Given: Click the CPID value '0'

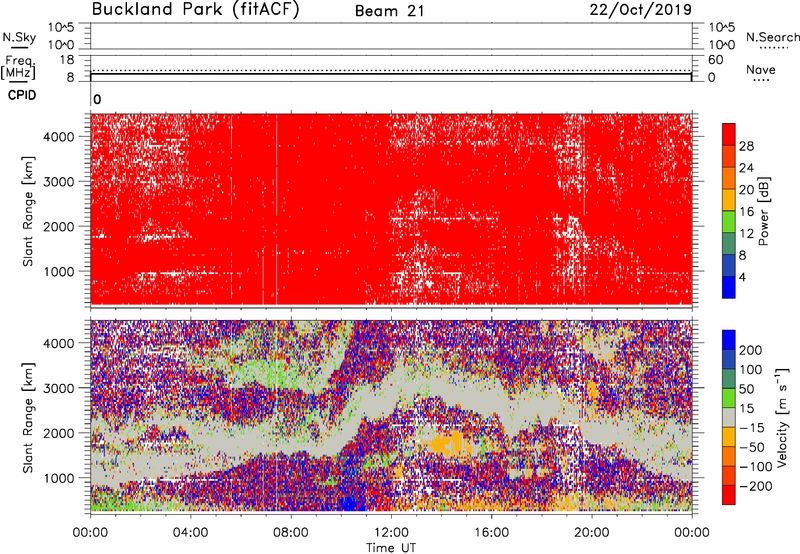Looking at the screenshot, I should pos(97,99).
